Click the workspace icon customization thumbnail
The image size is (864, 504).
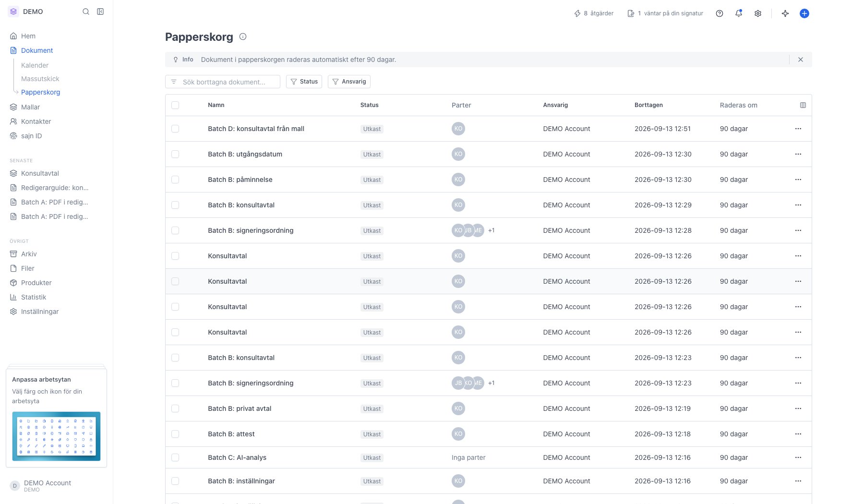(x=56, y=436)
